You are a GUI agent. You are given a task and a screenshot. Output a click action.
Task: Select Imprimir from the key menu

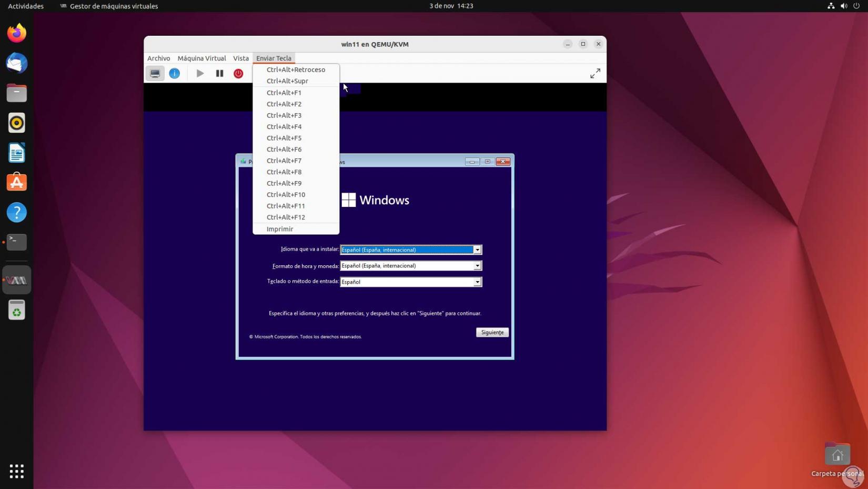[x=280, y=229]
